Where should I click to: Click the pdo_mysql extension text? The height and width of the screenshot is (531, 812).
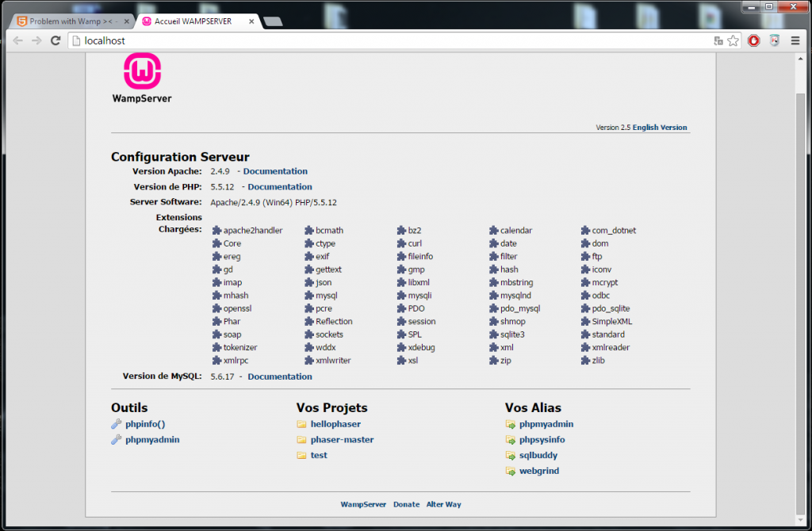pos(520,308)
